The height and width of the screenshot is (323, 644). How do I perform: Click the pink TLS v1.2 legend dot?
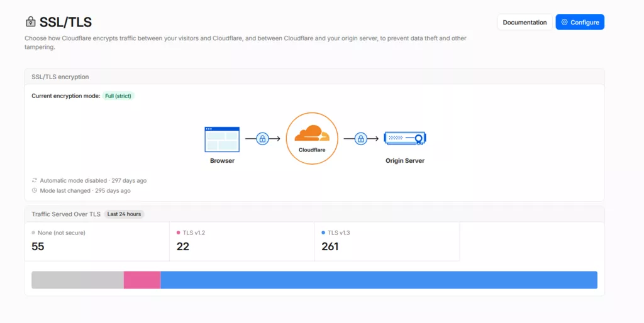click(x=178, y=233)
